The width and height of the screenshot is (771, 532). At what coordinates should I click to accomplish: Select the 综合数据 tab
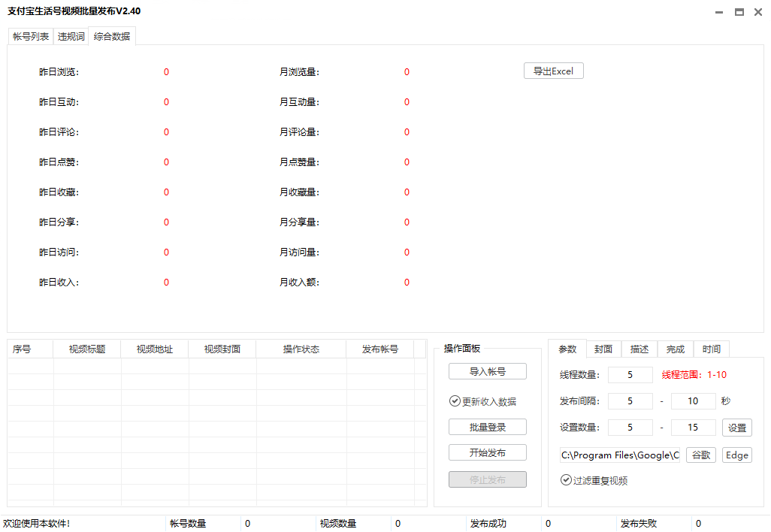[x=112, y=36]
